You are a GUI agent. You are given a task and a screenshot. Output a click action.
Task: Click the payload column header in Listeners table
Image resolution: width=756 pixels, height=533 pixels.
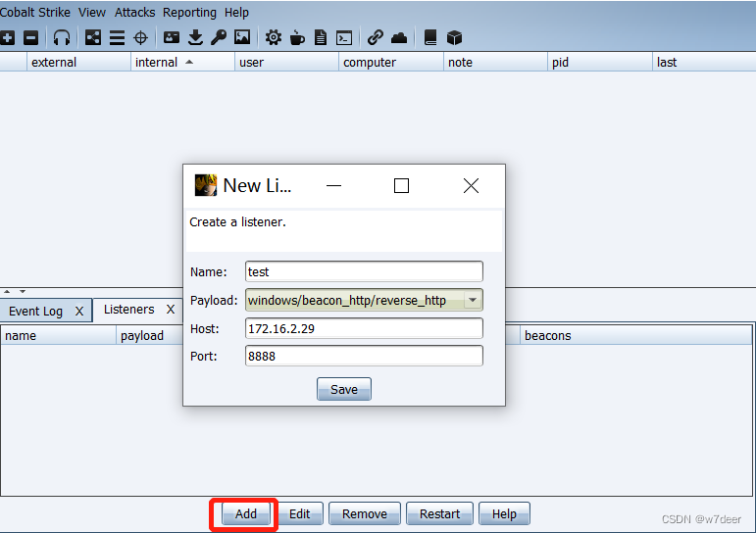[x=149, y=335]
